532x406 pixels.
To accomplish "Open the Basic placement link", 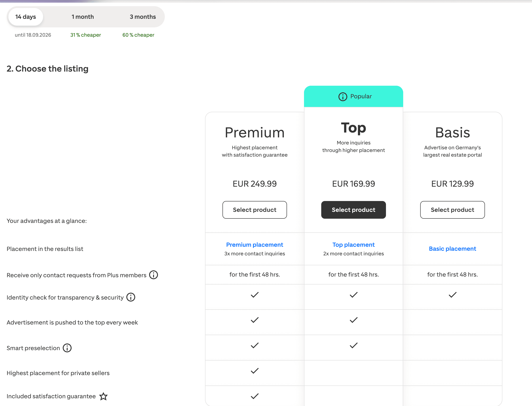I will 452,249.
